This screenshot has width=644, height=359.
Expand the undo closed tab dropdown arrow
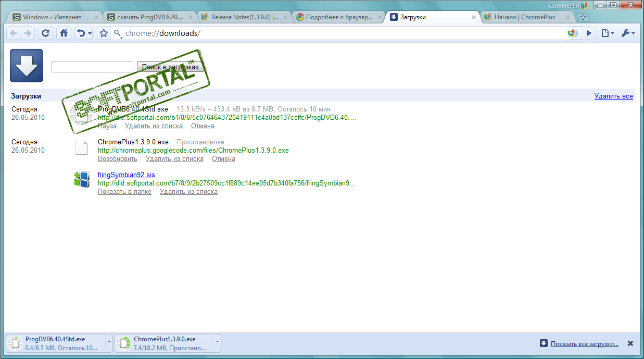[90, 34]
